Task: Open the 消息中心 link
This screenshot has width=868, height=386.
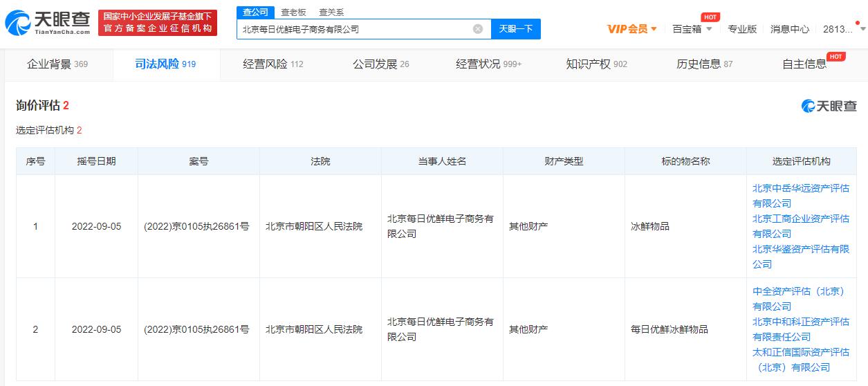Action: pyautogui.click(x=790, y=29)
